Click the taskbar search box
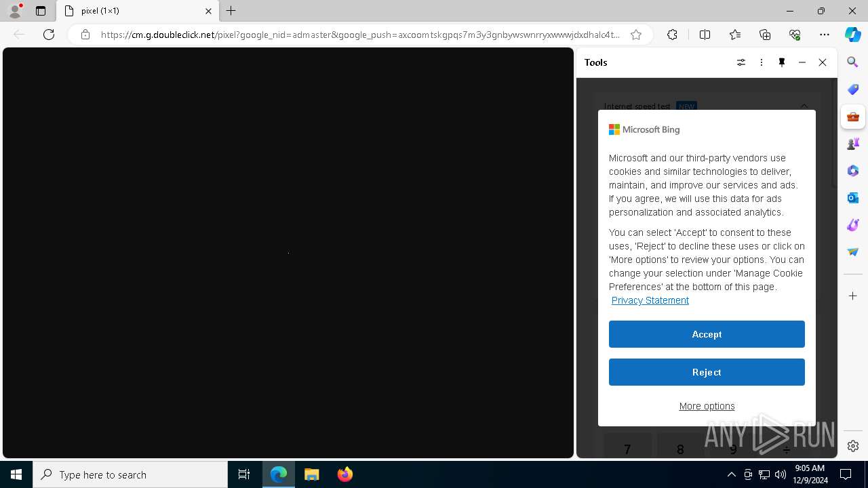Viewport: 868px width, 488px height. [130, 474]
